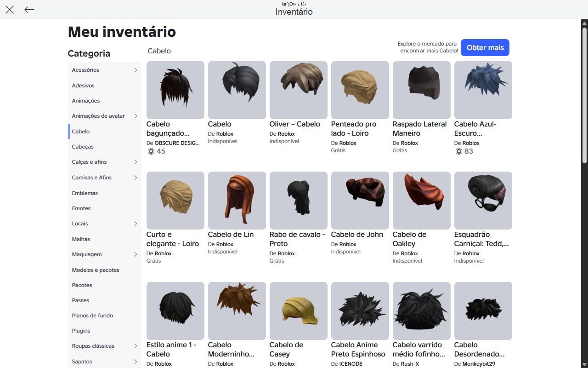The width and height of the screenshot is (588, 368).
Task: Open the Curto e elegante - Loiro thumbnail
Action: coord(175,201)
